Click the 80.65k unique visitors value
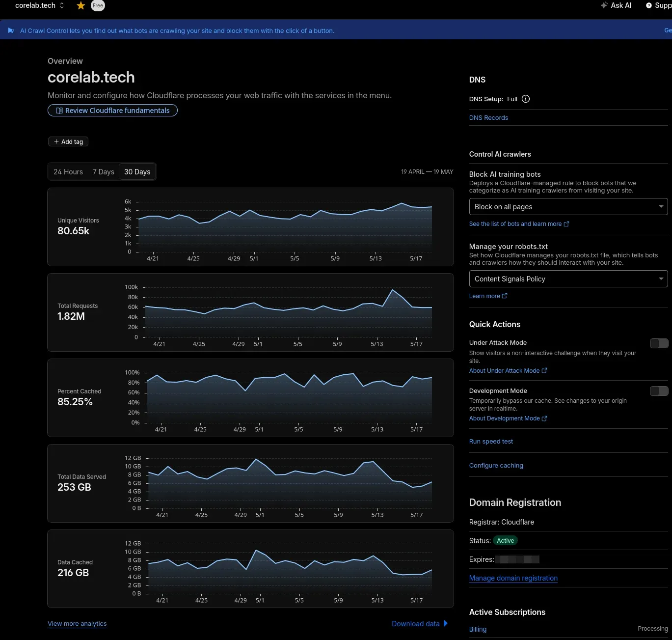The height and width of the screenshot is (640, 672). (73, 231)
